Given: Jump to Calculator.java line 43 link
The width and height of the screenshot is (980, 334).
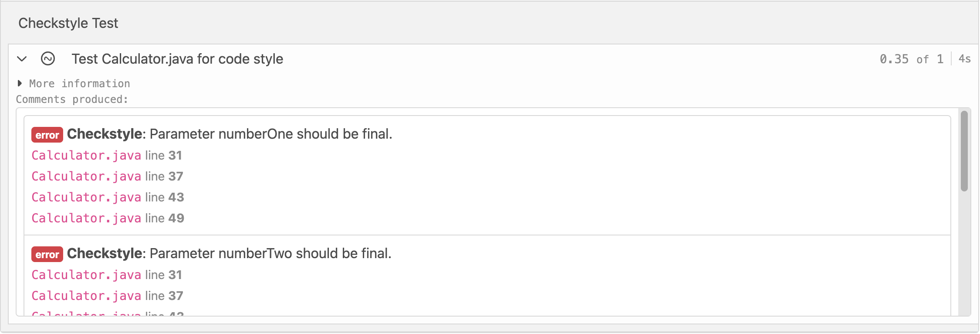Looking at the screenshot, I should pyautogui.click(x=86, y=198).
